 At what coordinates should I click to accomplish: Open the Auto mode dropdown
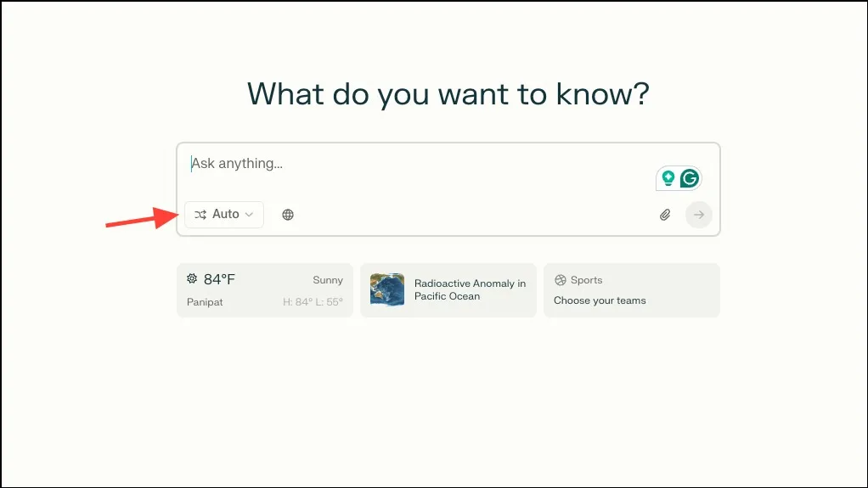click(224, 215)
